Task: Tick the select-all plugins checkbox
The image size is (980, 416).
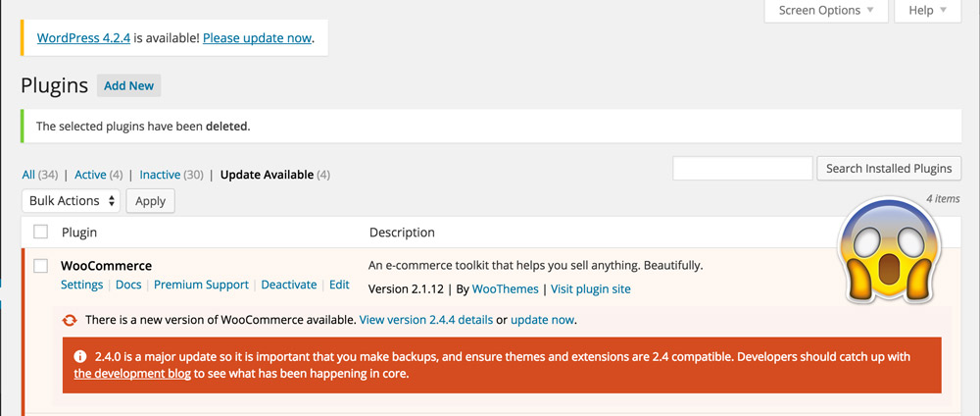Action: [41, 233]
